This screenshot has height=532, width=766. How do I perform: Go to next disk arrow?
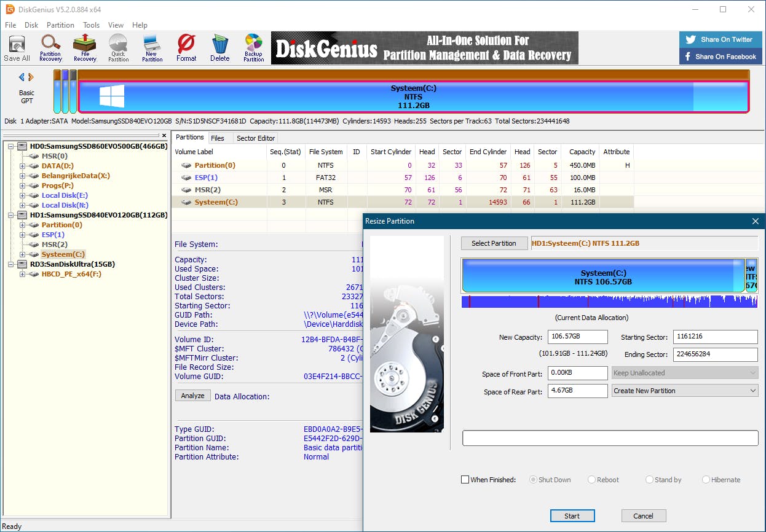31,77
